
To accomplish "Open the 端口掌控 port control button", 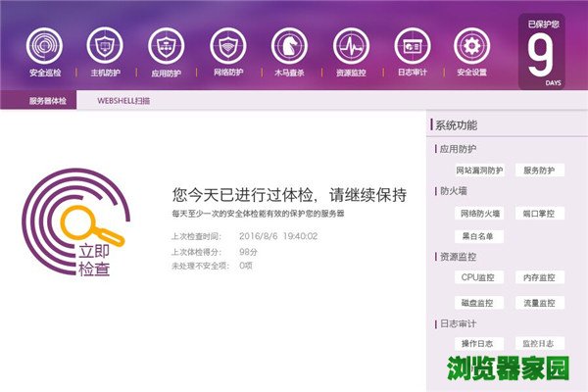I will pyautogui.click(x=539, y=213).
